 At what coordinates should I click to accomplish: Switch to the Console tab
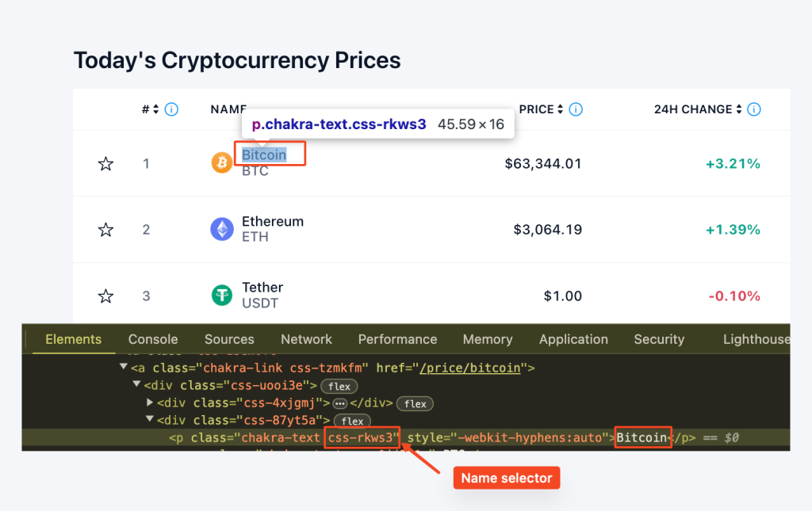pyautogui.click(x=153, y=339)
